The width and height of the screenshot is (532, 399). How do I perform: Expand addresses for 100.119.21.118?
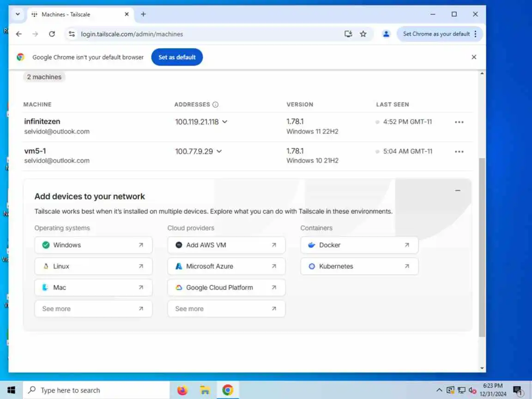tap(224, 122)
